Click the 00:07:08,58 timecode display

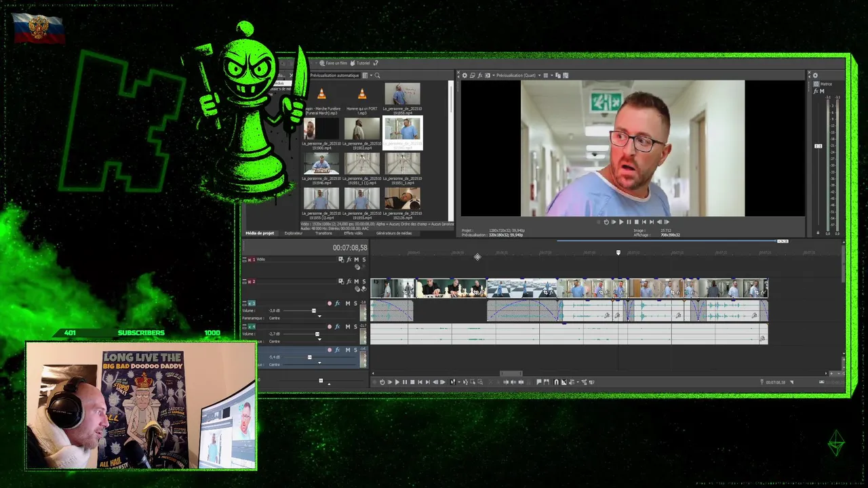pos(350,248)
